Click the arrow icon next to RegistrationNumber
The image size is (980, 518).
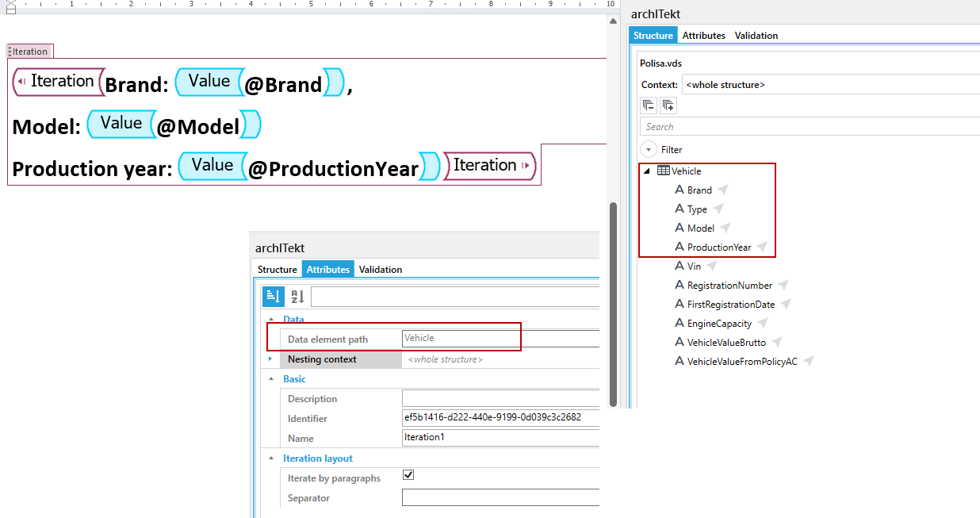[x=783, y=285]
